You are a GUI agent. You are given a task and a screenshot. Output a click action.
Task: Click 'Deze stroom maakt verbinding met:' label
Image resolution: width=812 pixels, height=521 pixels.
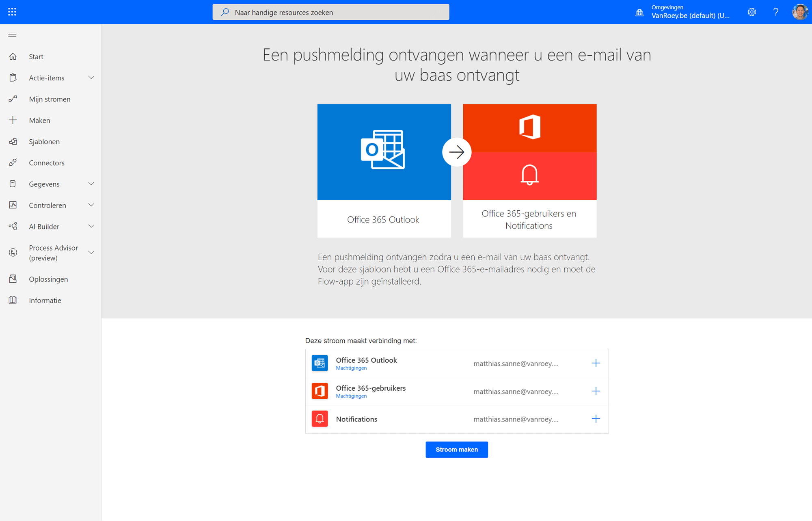point(361,341)
